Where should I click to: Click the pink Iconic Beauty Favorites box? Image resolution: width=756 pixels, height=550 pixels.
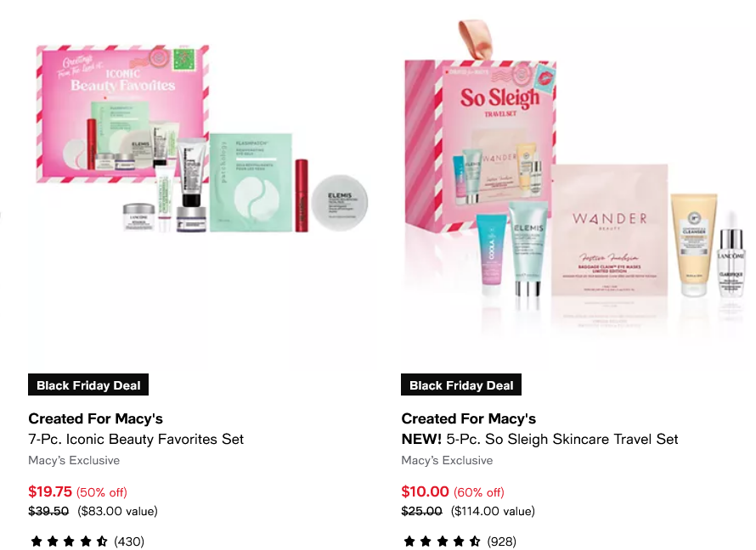click(122, 115)
